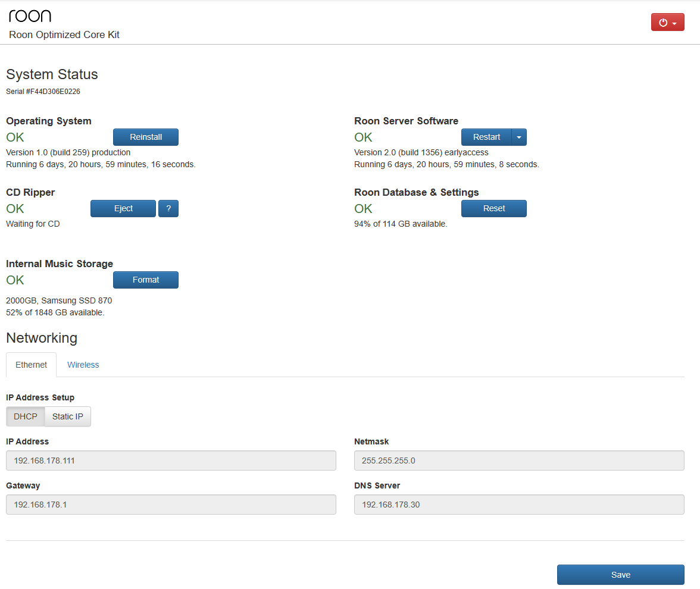Select DHCP address setup

pyautogui.click(x=26, y=416)
